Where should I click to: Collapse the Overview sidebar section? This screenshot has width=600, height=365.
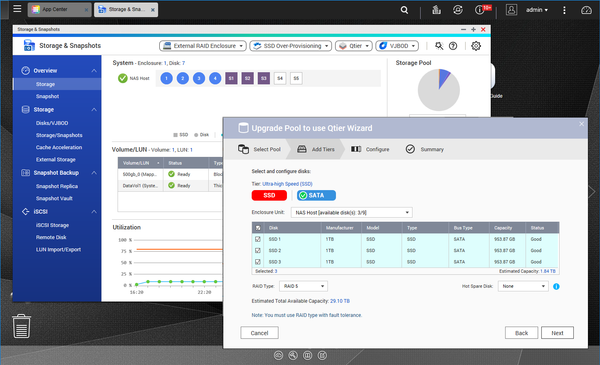94,71
